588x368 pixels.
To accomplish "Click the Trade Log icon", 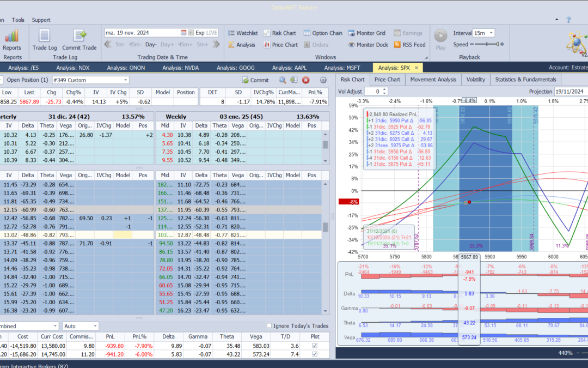I will point(45,37).
